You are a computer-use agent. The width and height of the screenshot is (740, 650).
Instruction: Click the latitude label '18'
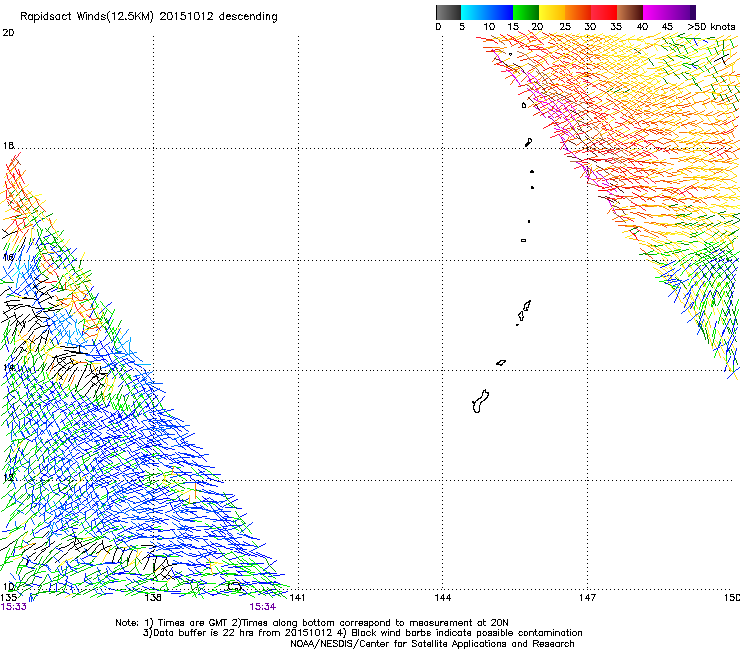coord(8,145)
